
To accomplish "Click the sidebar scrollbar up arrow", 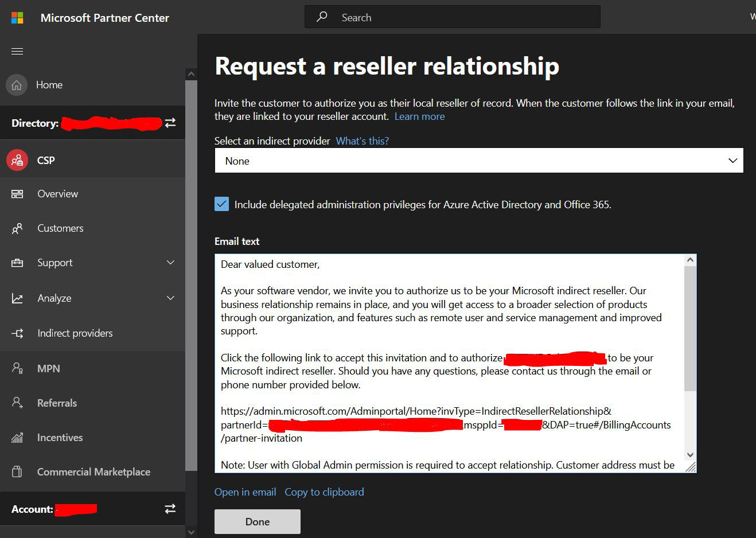I will pos(191,74).
